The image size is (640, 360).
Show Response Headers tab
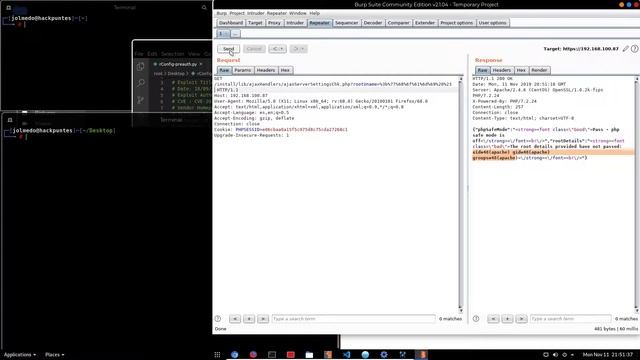click(x=502, y=70)
